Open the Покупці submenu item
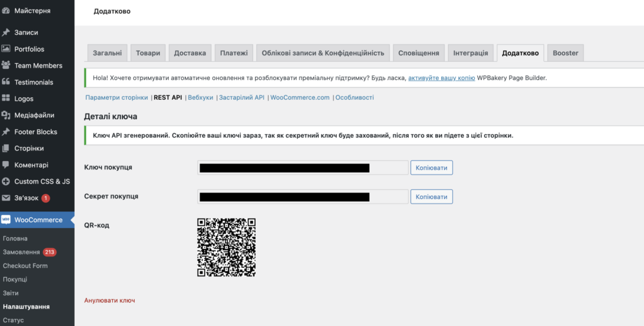The width and height of the screenshot is (644, 326). point(15,279)
